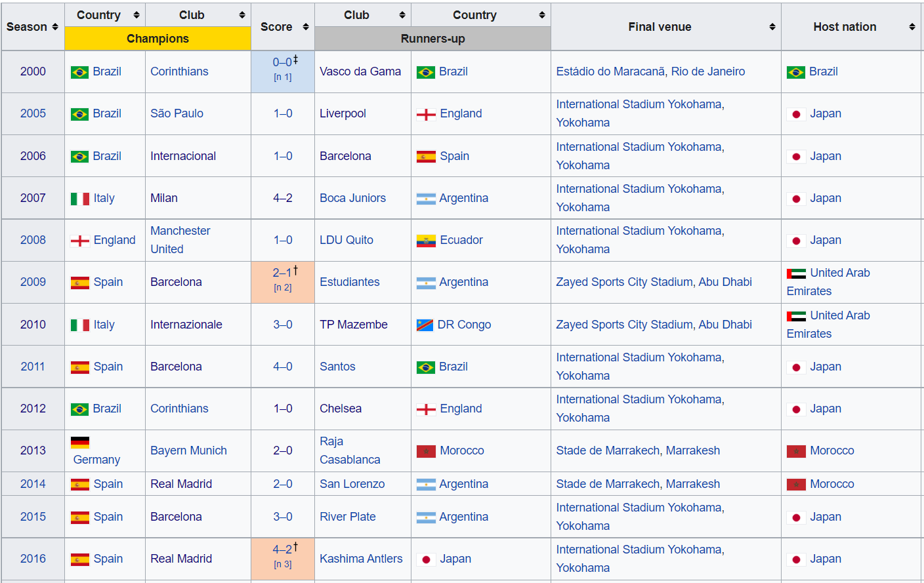
Task: Click the Ecuador flag in the 2008 row
Action: [426, 241]
